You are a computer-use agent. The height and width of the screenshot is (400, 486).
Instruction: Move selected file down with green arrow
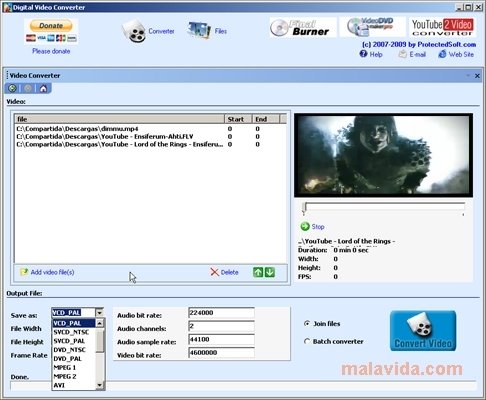pos(270,272)
